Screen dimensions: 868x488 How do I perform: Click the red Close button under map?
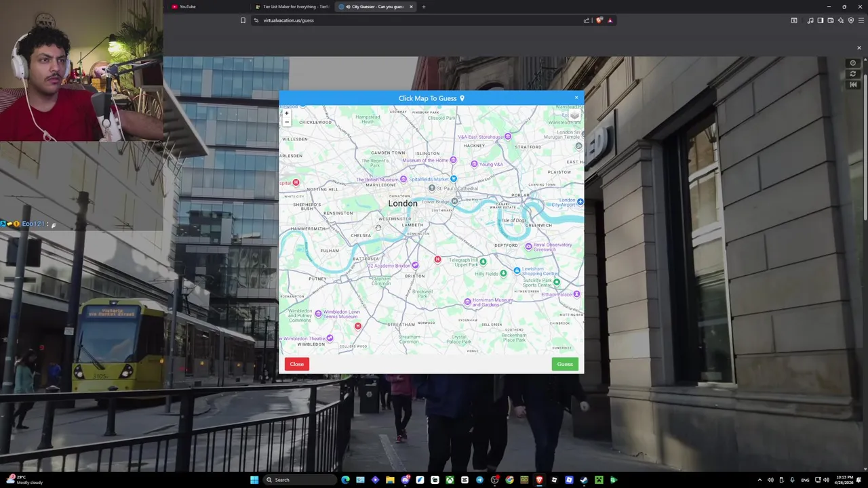click(296, 364)
